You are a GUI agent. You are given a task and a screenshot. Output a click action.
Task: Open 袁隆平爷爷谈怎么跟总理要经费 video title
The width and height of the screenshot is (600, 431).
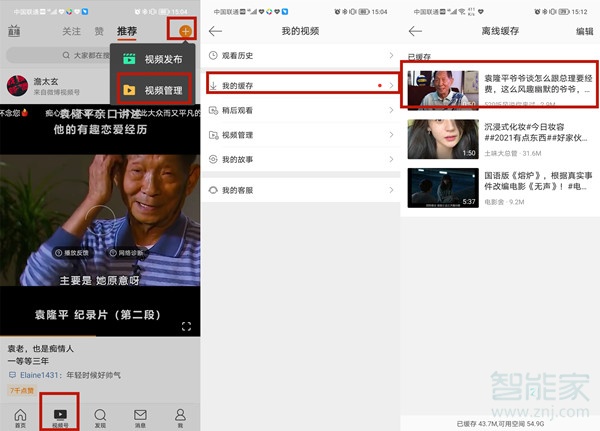tap(538, 83)
